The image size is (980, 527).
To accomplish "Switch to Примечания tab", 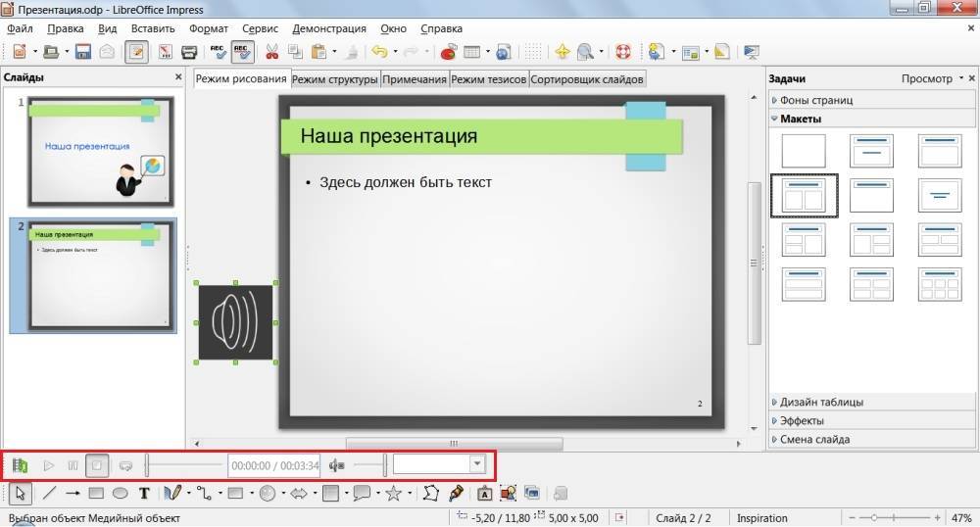I will (415, 79).
